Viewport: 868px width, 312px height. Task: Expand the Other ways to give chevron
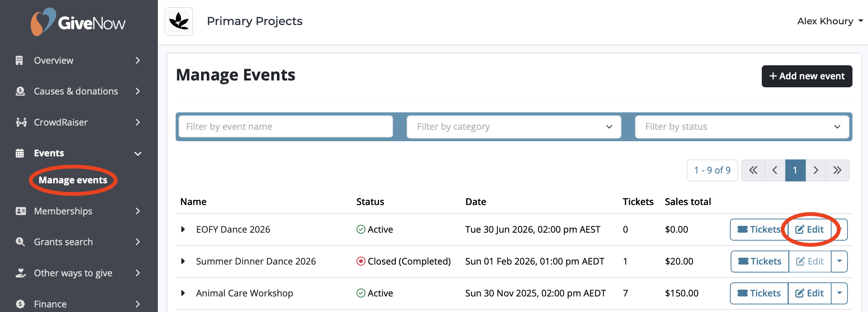(138, 273)
